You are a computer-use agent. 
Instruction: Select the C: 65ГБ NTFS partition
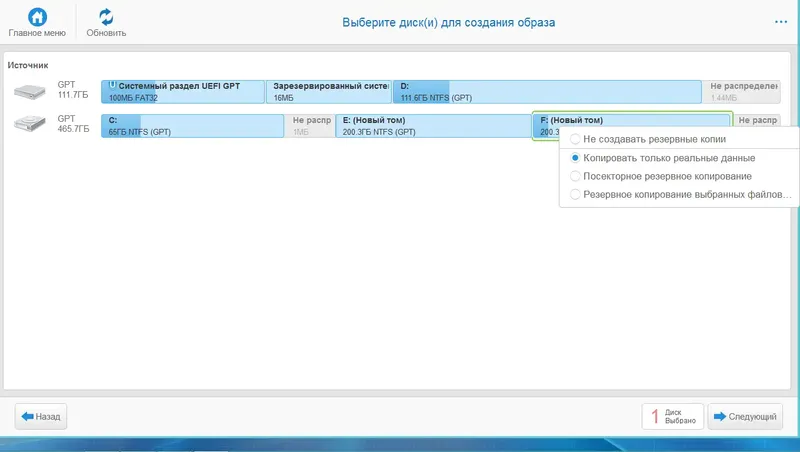192,126
